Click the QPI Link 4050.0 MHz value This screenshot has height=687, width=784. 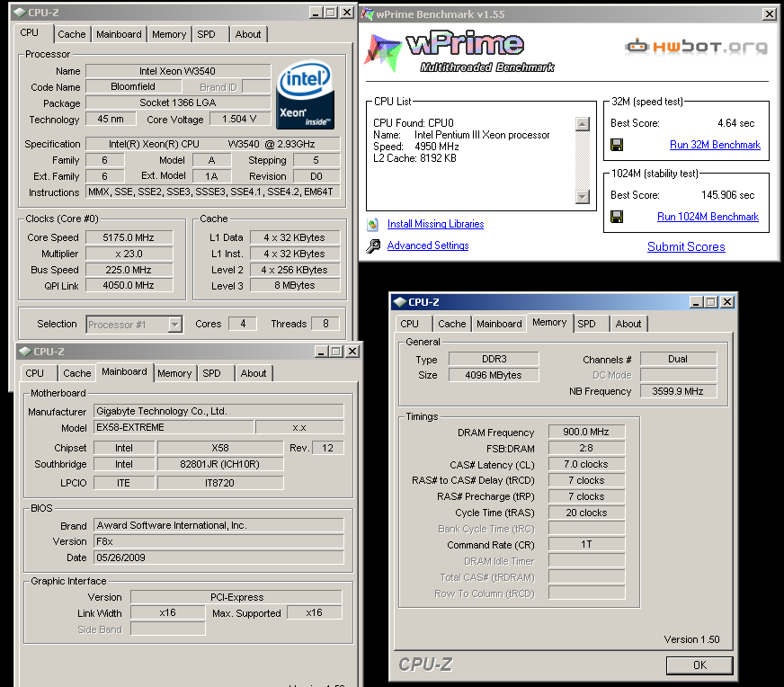pyautogui.click(x=129, y=285)
